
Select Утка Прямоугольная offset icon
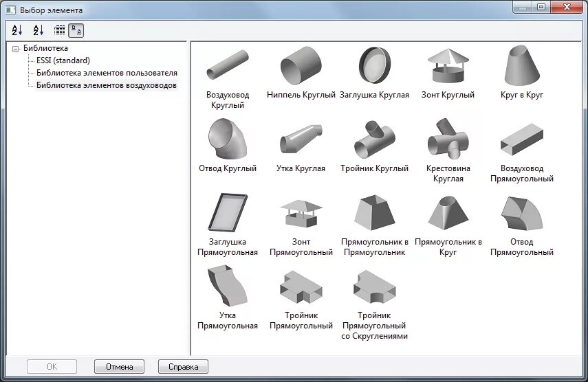tap(227, 285)
